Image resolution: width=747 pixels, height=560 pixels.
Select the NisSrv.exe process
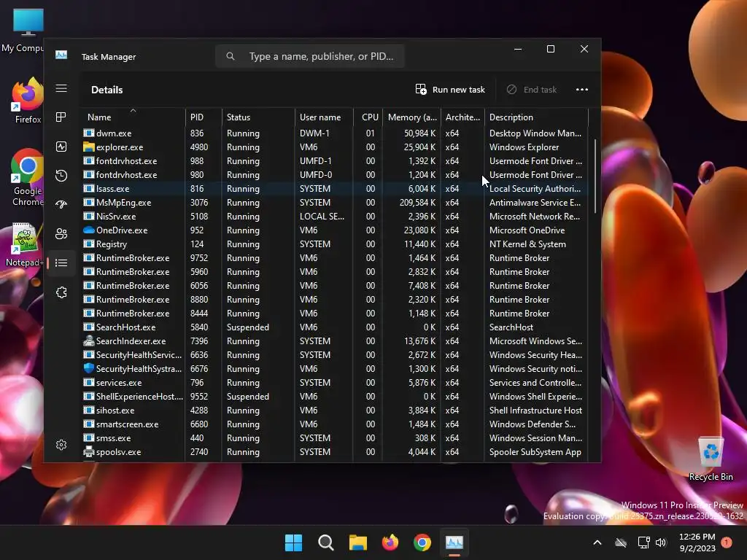coord(336,216)
